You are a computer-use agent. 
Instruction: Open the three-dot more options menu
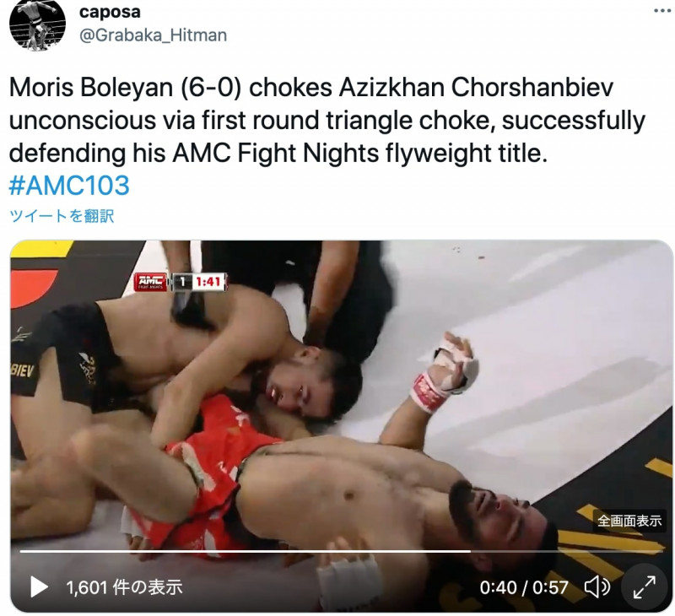[x=661, y=10]
